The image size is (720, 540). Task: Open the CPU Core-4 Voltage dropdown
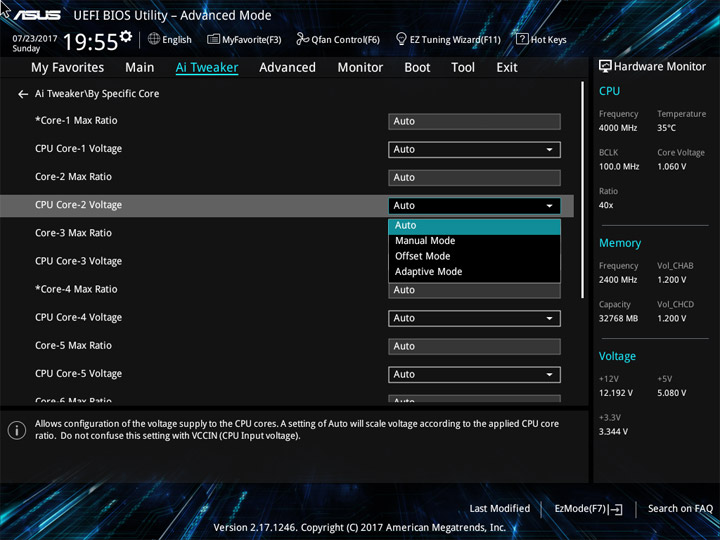[474, 318]
